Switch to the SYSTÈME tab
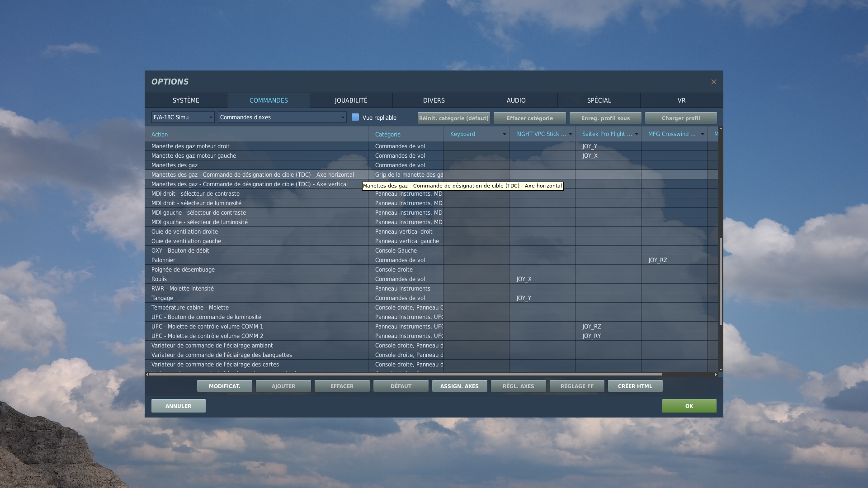This screenshot has height=488, width=868. point(186,100)
